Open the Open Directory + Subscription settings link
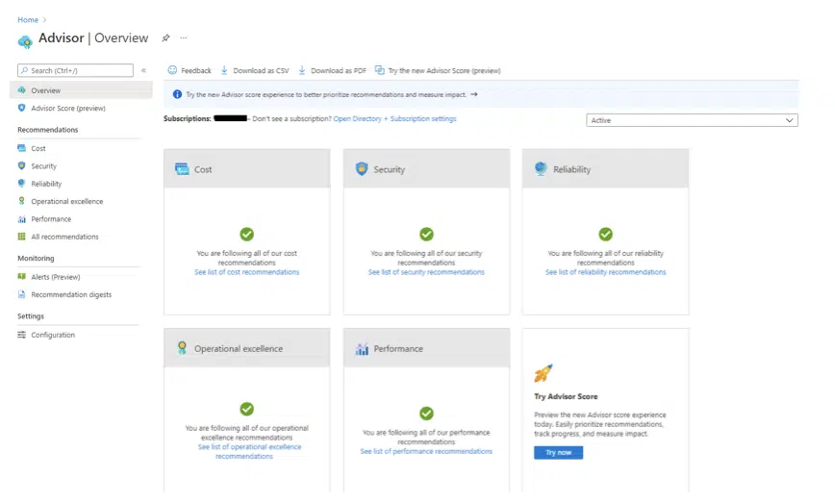 tap(394, 118)
